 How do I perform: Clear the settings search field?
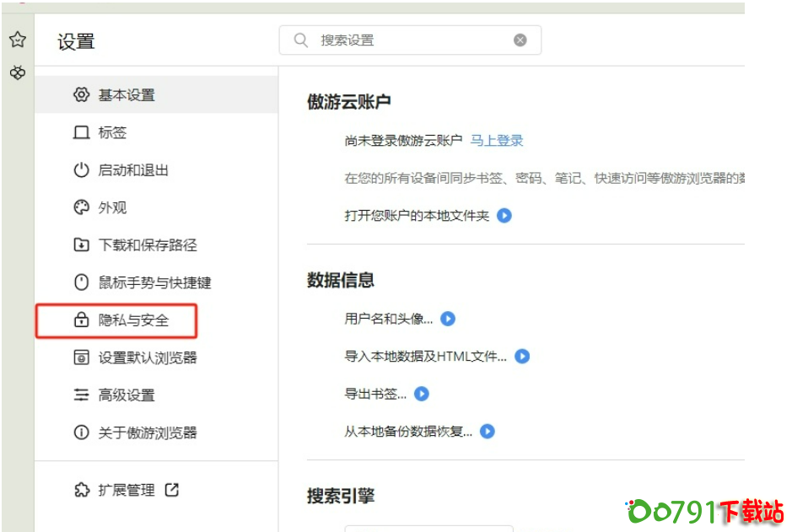click(x=520, y=40)
